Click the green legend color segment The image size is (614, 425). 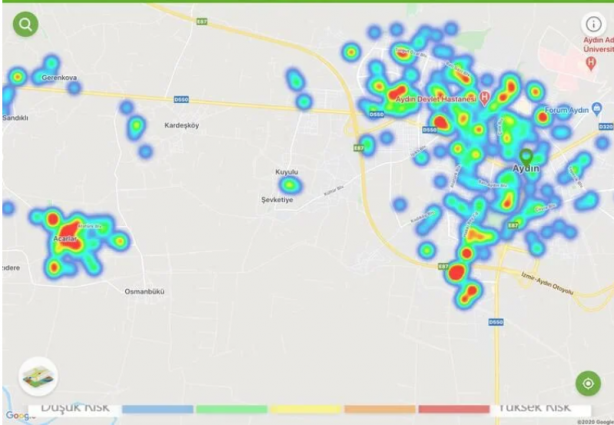[232, 409]
